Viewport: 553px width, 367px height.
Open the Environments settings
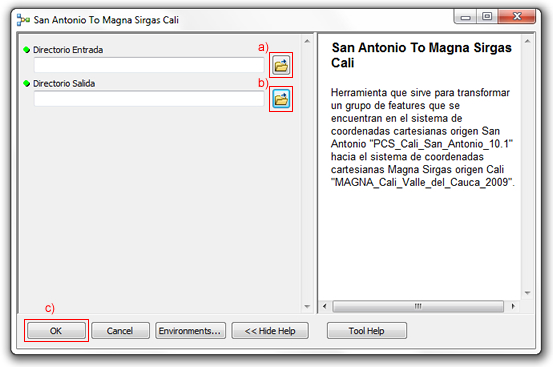point(190,331)
